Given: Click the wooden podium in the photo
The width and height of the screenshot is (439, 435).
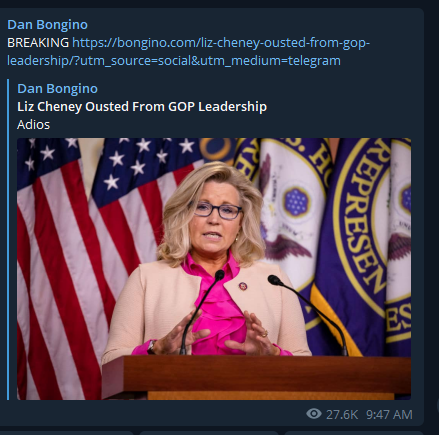Looking at the screenshot, I should [x=256, y=377].
